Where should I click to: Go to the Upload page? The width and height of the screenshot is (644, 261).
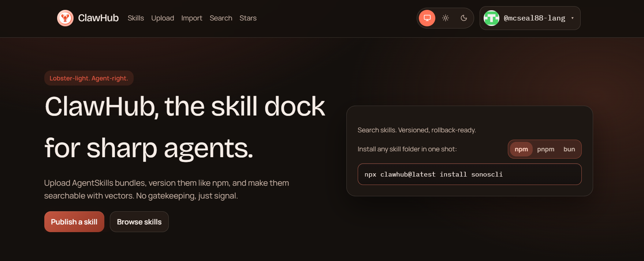coord(163,18)
